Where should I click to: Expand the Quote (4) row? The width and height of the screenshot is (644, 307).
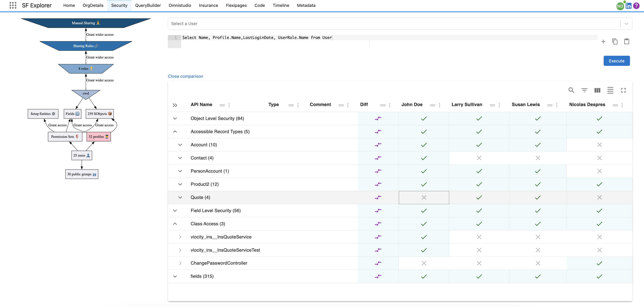pos(180,197)
